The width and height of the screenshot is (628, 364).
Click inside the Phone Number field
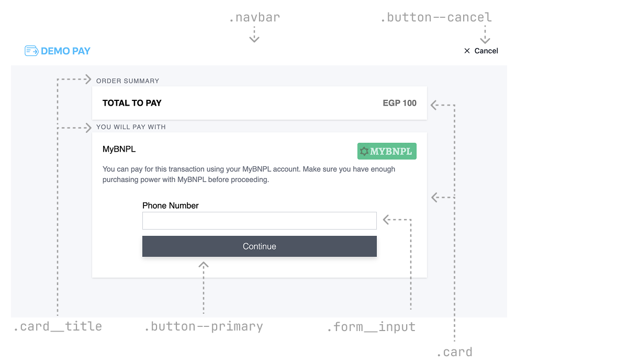pos(260,220)
